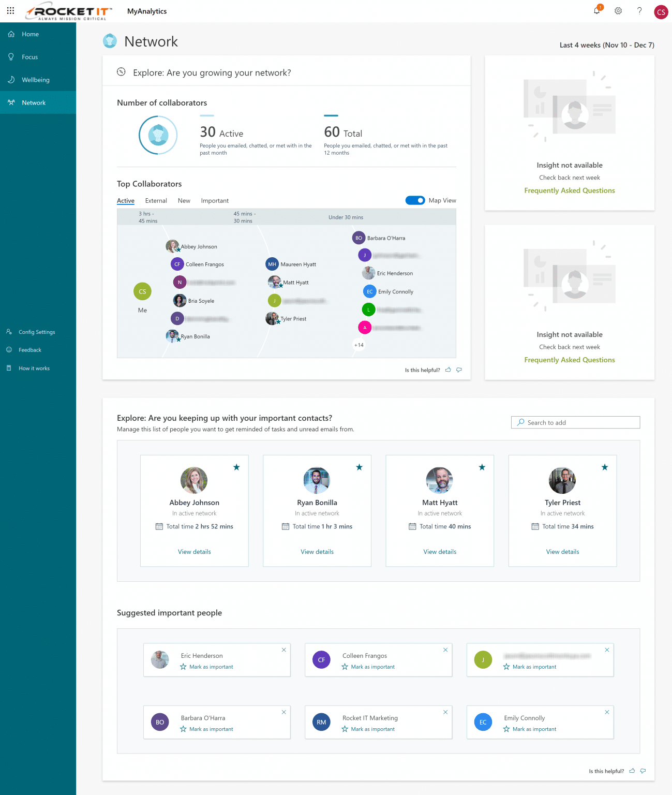
Task: Open help using the question mark icon
Action: click(x=639, y=11)
